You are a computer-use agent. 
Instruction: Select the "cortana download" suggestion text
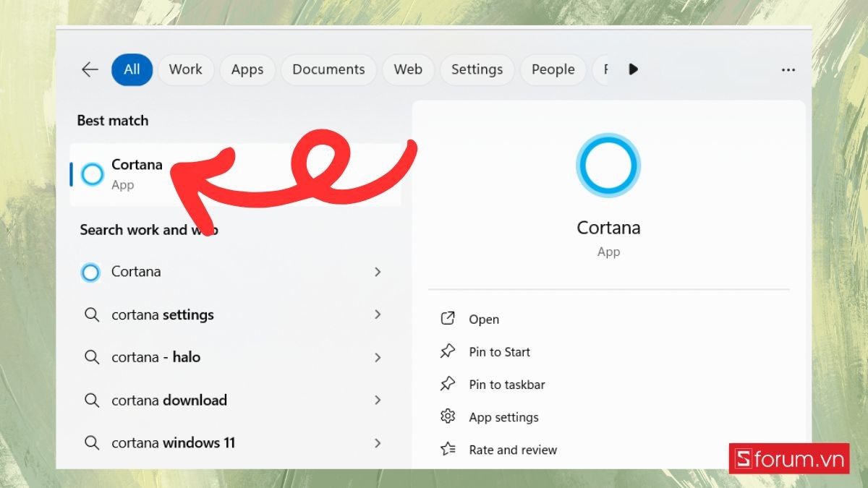coord(169,400)
